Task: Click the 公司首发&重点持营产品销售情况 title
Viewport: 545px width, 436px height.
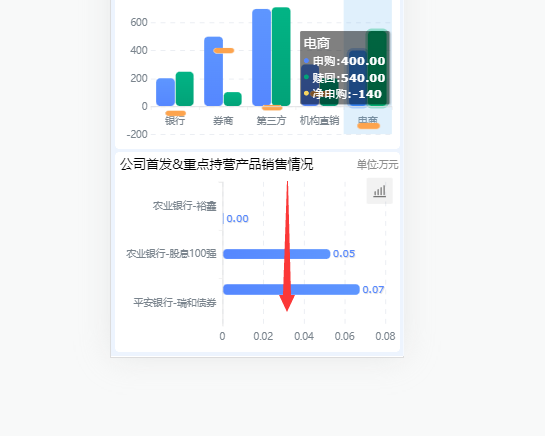Action: [217, 164]
